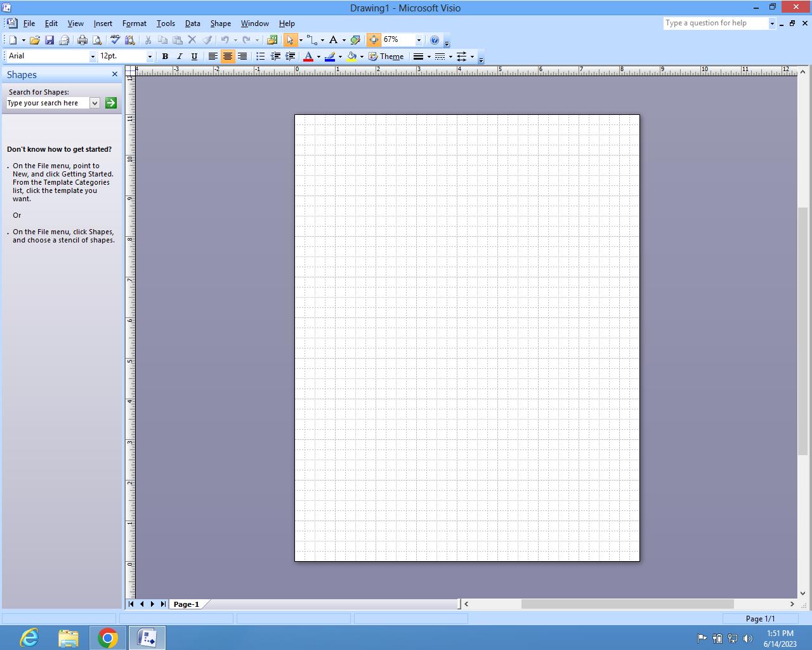Select the Text tool
Image resolution: width=812 pixels, height=650 pixels.
click(333, 40)
